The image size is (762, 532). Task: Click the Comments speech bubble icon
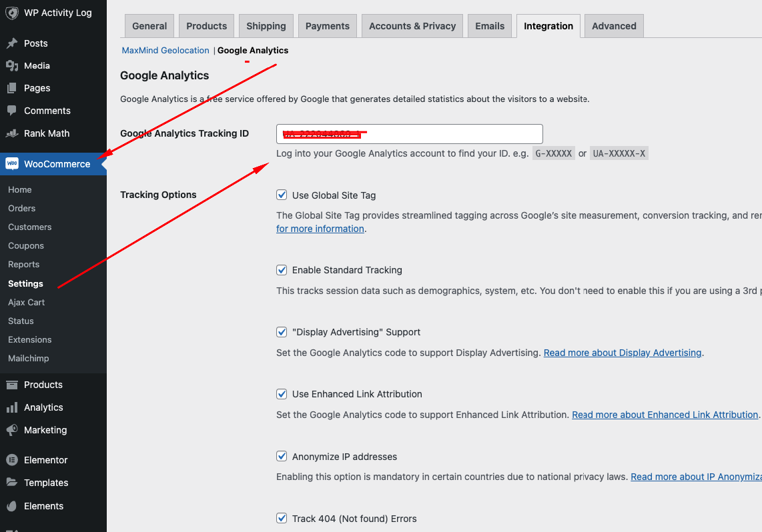click(12, 110)
